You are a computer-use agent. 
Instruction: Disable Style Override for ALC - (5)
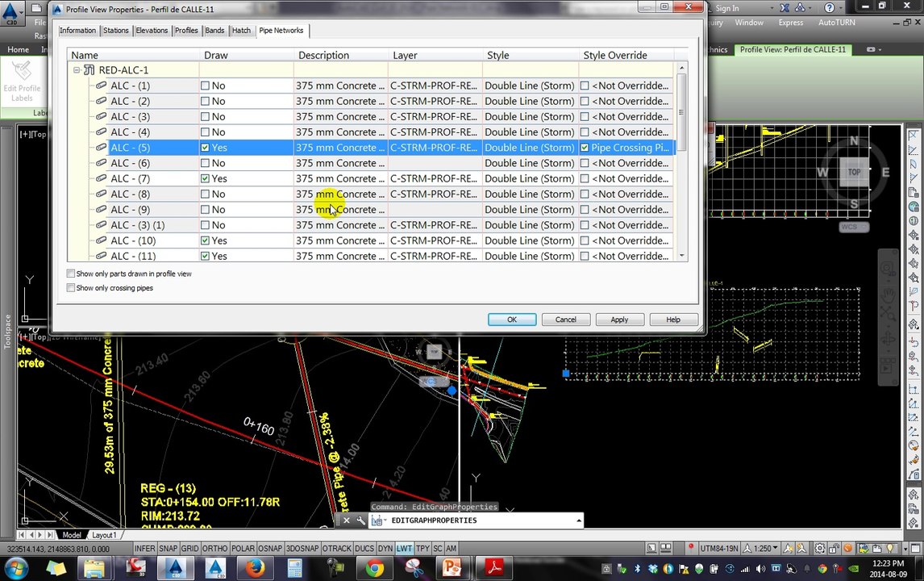click(x=585, y=148)
